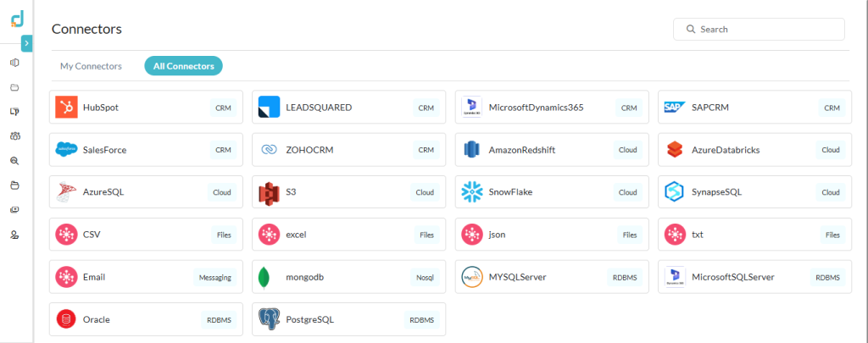
Task: Select the CSV file connector card
Action: click(146, 235)
